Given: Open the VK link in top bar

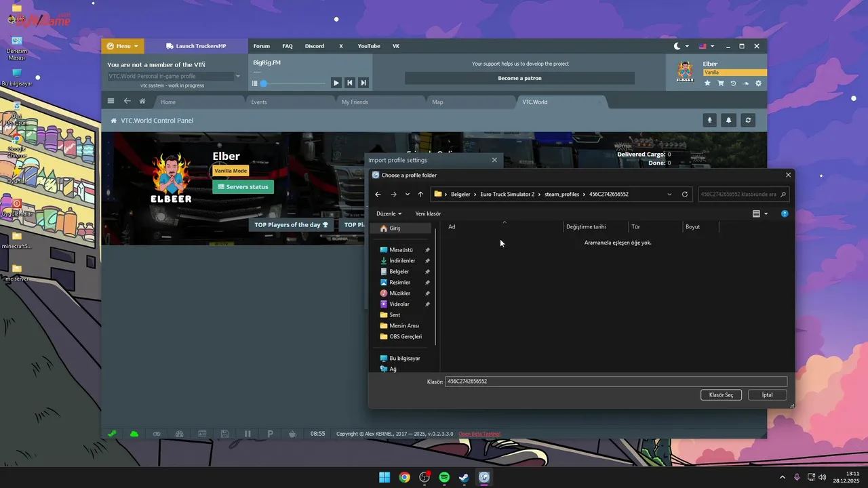Looking at the screenshot, I should click(396, 46).
